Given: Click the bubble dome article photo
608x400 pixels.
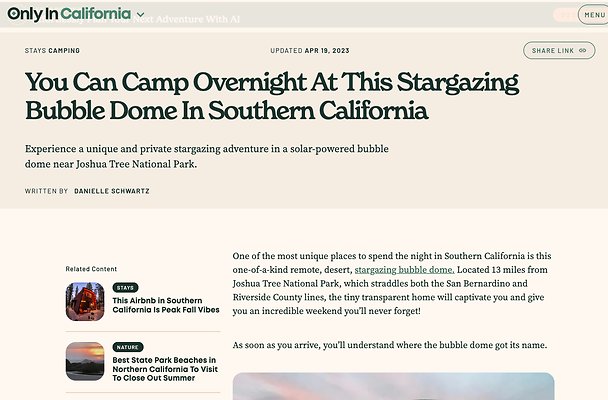Looking at the screenshot, I should (393, 386).
